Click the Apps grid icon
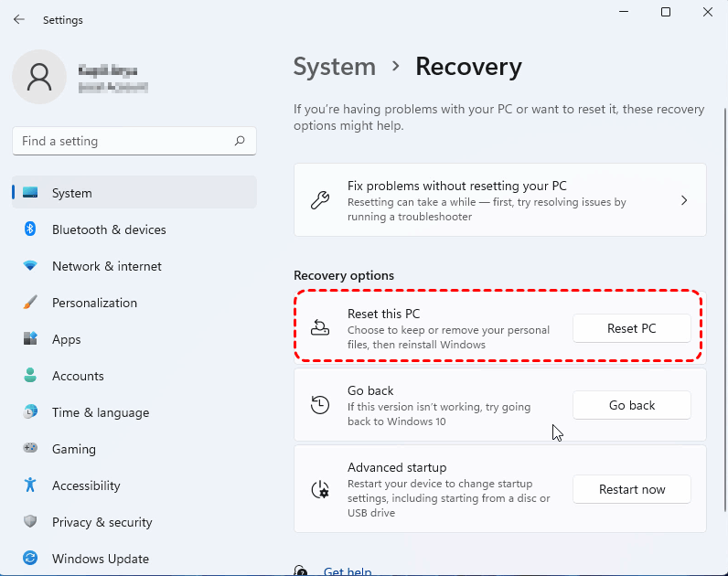 click(30, 338)
